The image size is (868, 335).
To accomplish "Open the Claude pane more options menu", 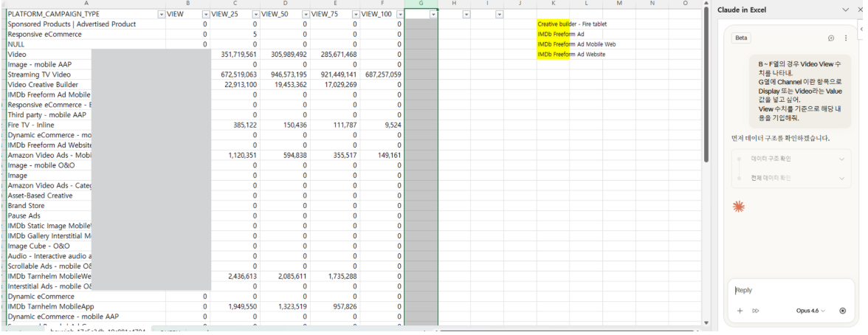I will pos(845,38).
